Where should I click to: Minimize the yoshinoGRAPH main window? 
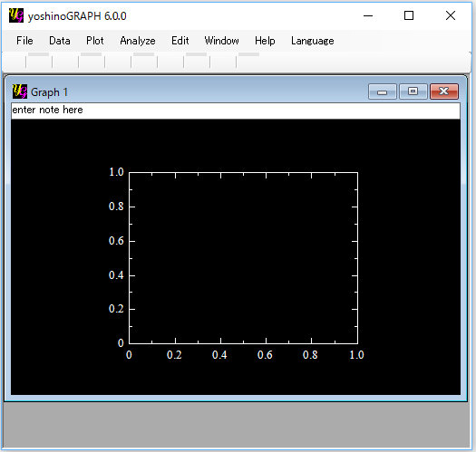click(x=368, y=15)
